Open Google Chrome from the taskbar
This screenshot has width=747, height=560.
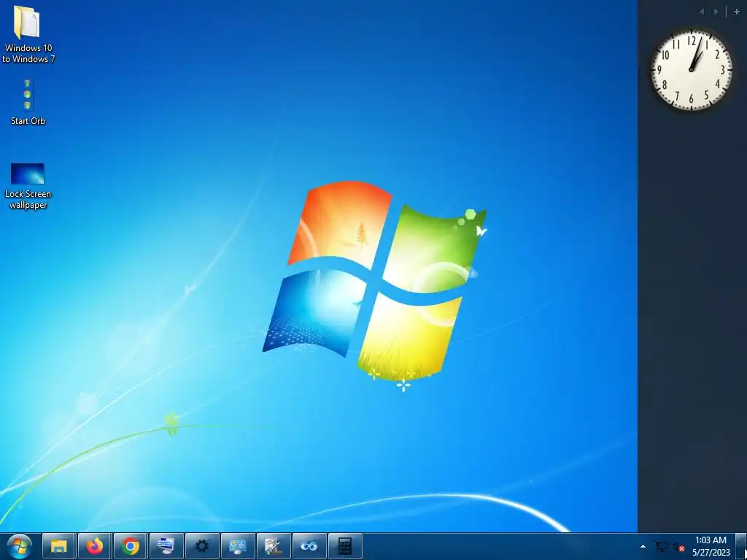[131, 546]
